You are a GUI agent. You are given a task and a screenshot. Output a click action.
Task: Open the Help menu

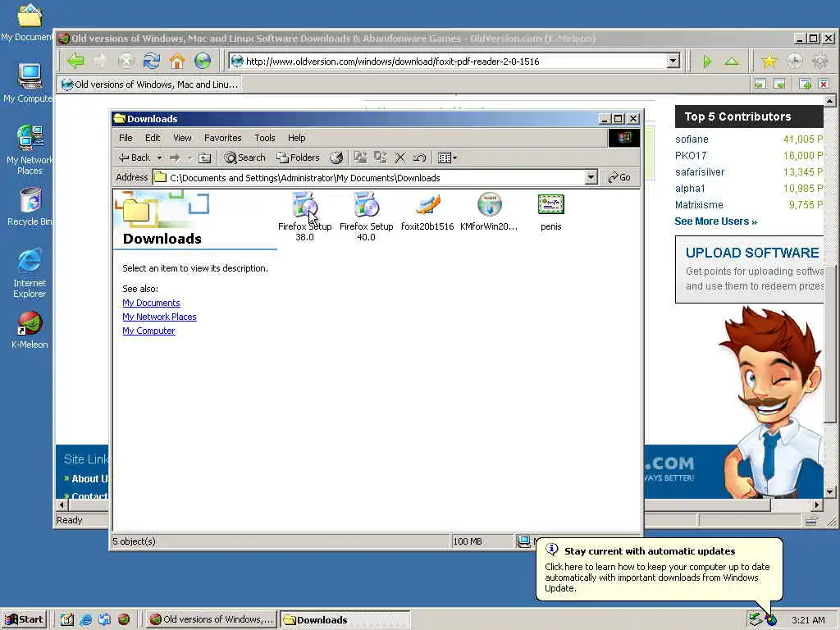[296, 138]
